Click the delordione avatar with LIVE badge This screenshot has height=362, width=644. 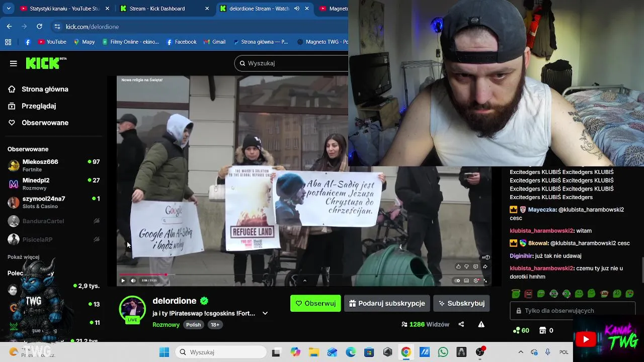click(x=132, y=309)
